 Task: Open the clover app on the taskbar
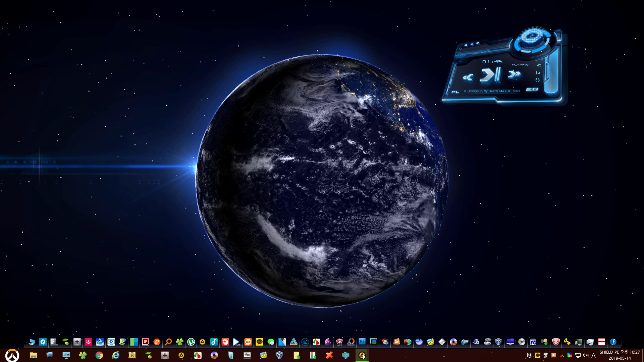coord(83,355)
